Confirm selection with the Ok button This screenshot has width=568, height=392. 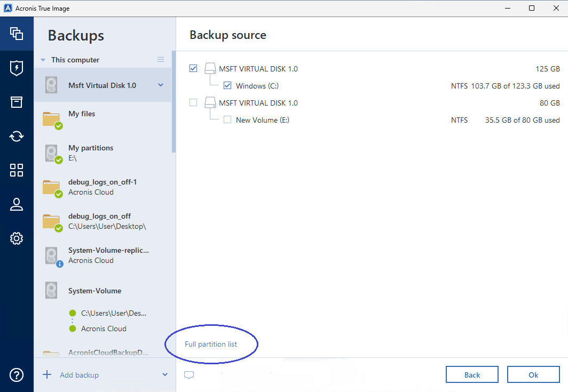click(533, 374)
